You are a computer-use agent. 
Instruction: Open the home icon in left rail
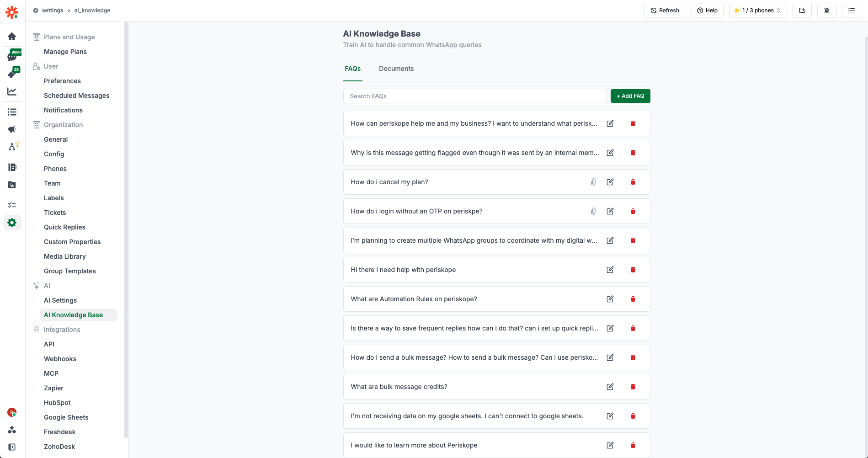coord(12,36)
